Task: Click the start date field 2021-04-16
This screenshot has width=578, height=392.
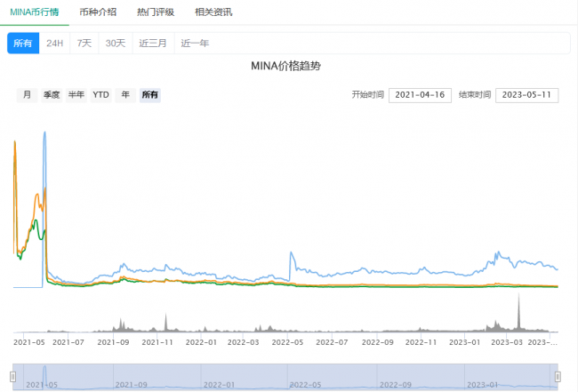Action: coord(421,95)
